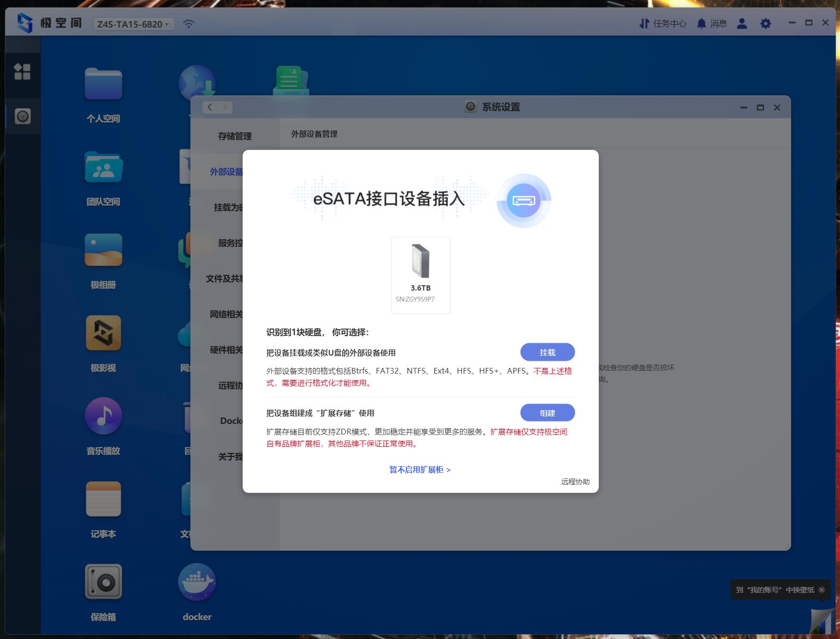Click the 组建 button for expansion storage
The width and height of the screenshot is (840, 639).
pos(547,413)
